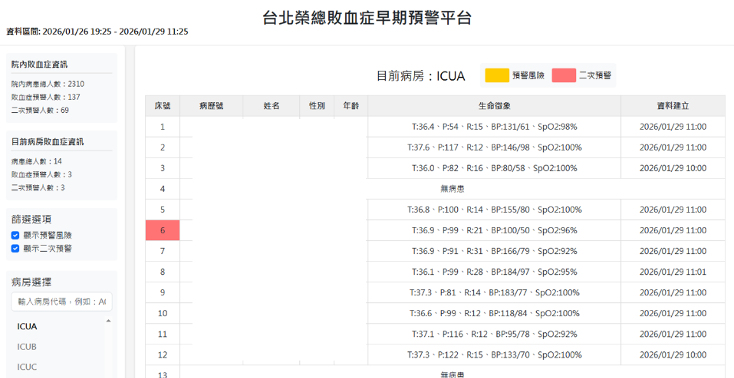The image size is (734, 378).
Task: Click timestamp 2026/01/29 11:01 for bed 8
Action: pos(673,272)
